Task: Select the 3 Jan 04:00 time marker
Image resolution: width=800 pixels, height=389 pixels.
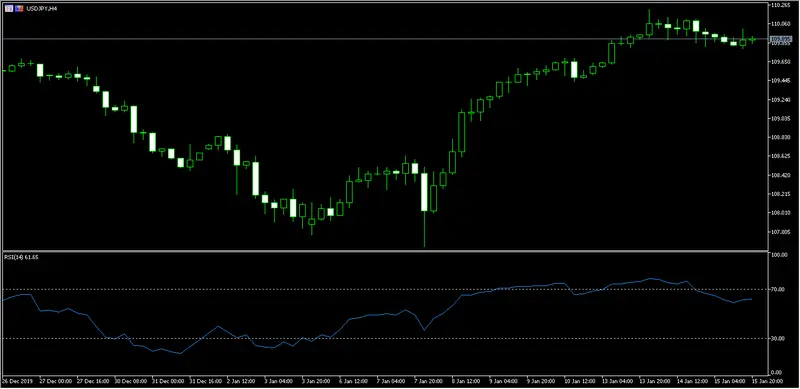Action: click(278, 381)
